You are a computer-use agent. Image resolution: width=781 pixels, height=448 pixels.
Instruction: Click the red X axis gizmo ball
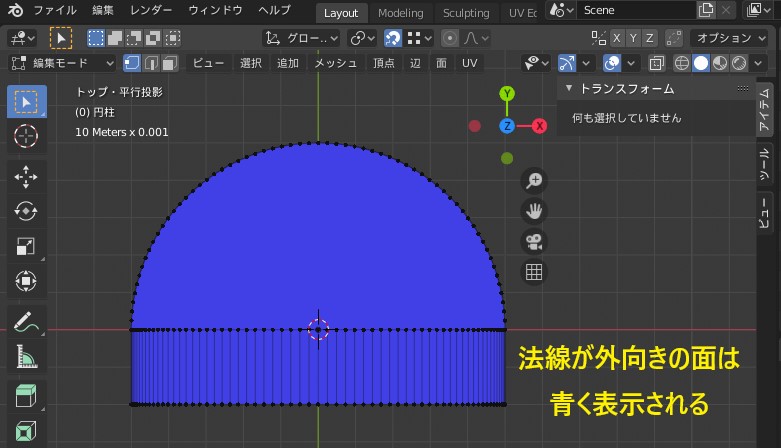(x=539, y=126)
